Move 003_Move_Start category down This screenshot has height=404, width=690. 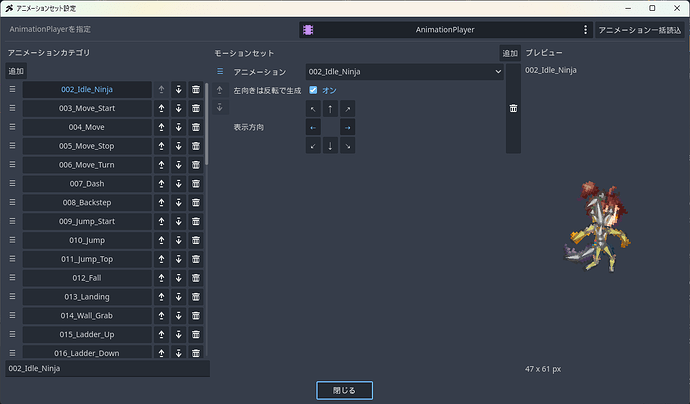pos(179,108)
